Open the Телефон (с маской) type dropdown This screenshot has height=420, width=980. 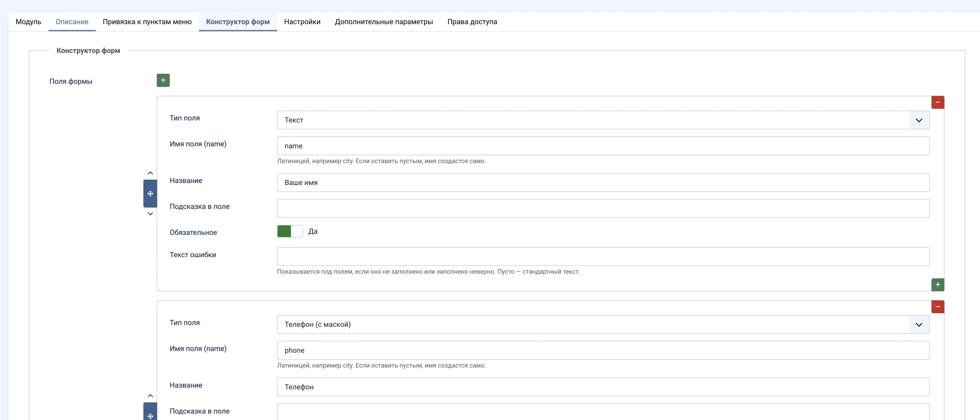click(x=603, y=325)
